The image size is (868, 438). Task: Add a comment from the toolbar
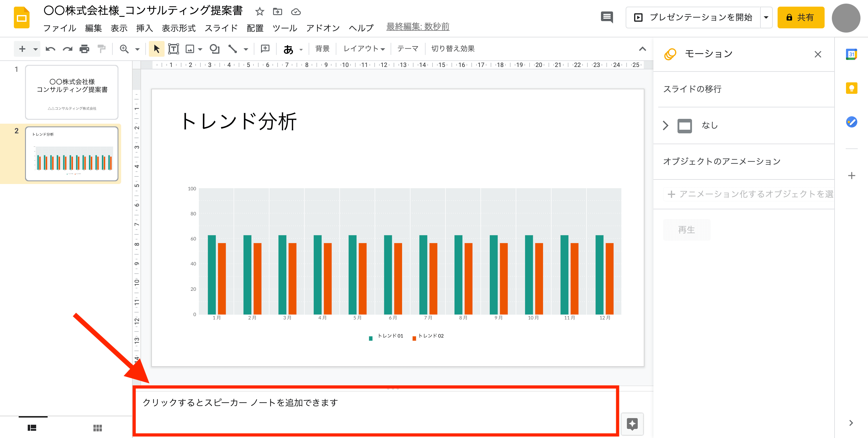[265, 49]
